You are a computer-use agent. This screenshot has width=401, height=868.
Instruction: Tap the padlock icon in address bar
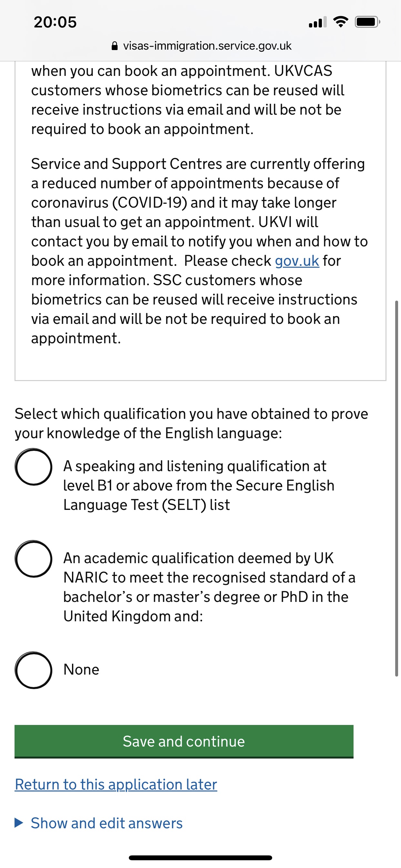point(115,46)
